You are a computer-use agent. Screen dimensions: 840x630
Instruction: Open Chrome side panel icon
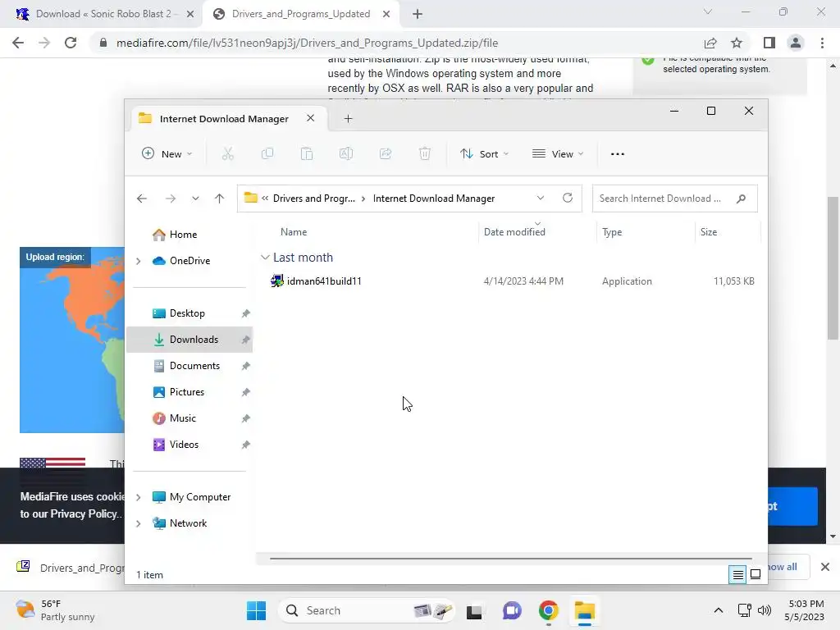click(x=769, y=43)
